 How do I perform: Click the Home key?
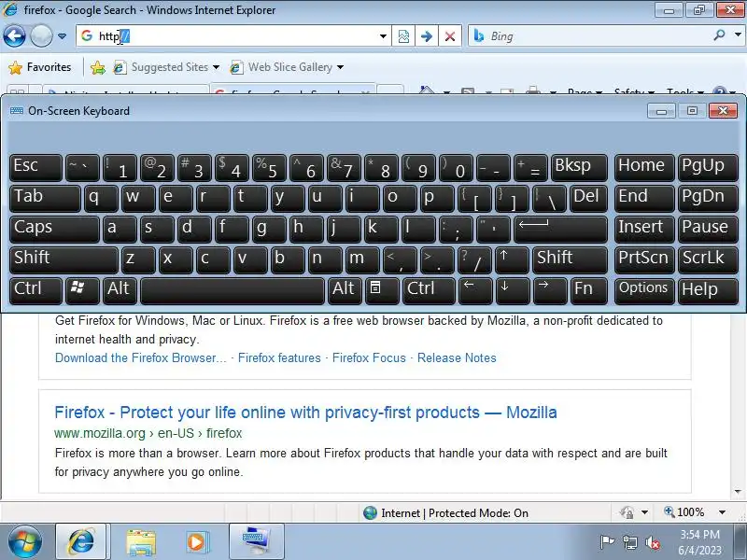pyautogui.click(x=644, y=167)
